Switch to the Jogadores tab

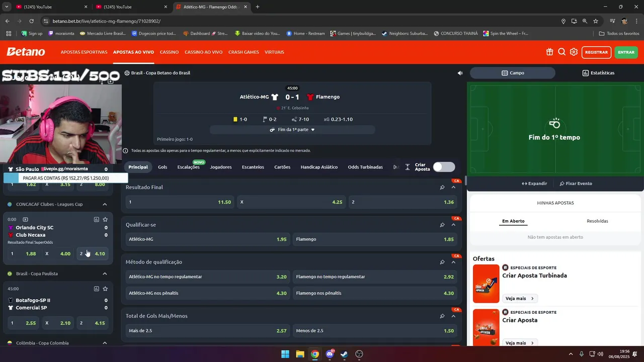[x=221, y=167]
